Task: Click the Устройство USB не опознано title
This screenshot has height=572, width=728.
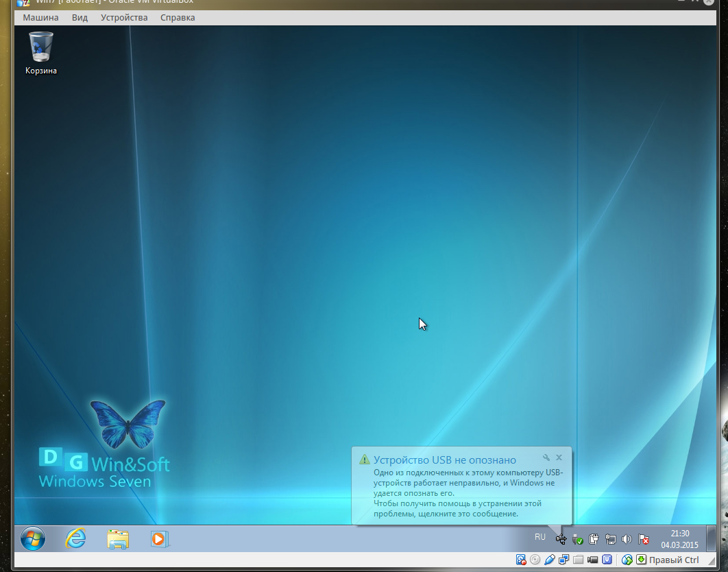Action: pos(445,460)
